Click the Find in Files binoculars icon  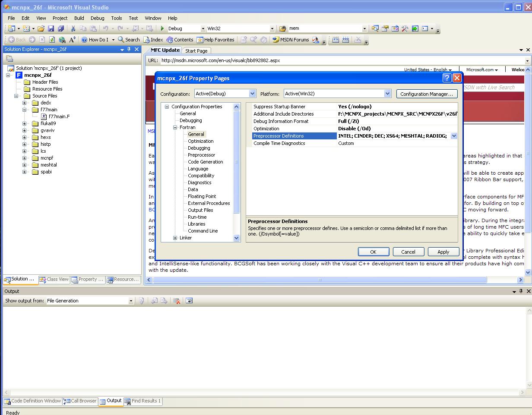pyautogui.click(x=283, y=28)
